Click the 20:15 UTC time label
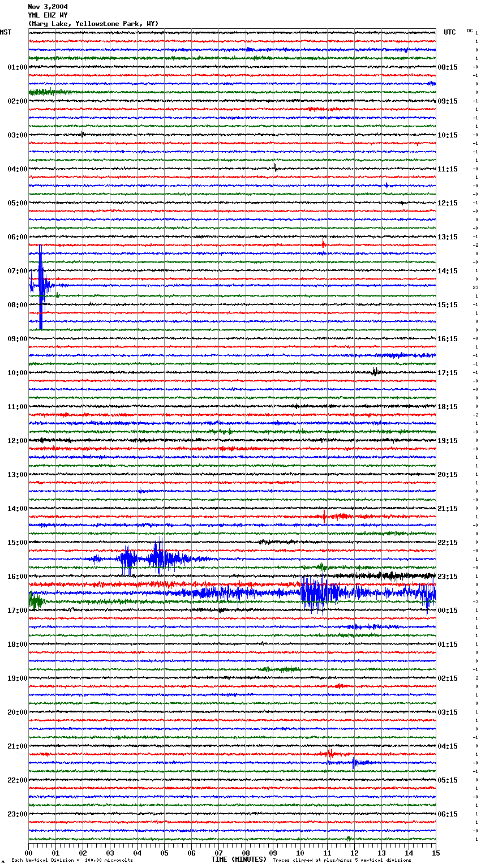The image size is (481, 868). click(x=448, y=475)
